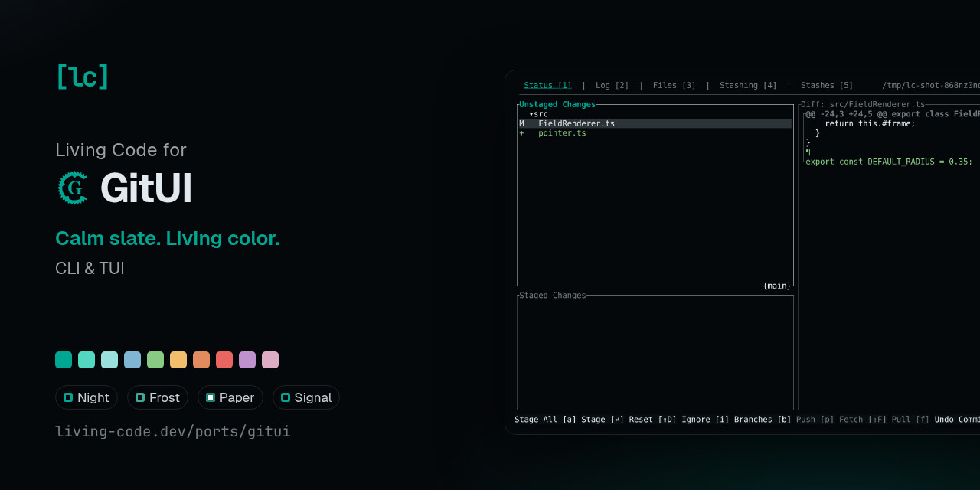Viewport: 980px width, 490px height.
Task: Click the Push [p] command
Action: [815, 420]
